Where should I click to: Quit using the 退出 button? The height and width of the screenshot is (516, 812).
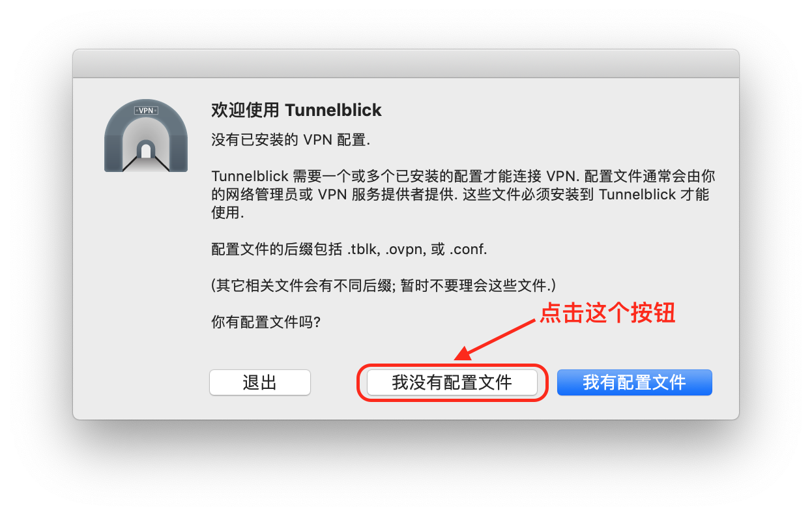pyautogui.click(x=260, y=382)
